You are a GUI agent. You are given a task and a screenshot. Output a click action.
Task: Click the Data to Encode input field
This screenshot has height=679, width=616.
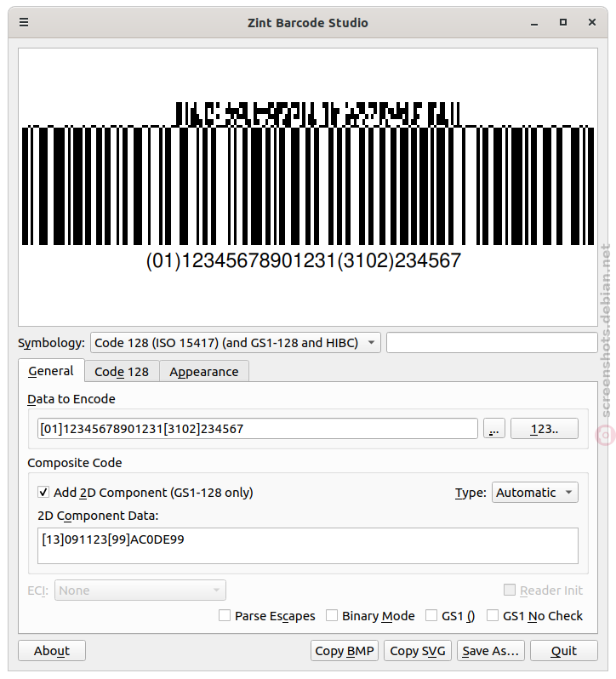pyautogui.click(x=258, y=428)
